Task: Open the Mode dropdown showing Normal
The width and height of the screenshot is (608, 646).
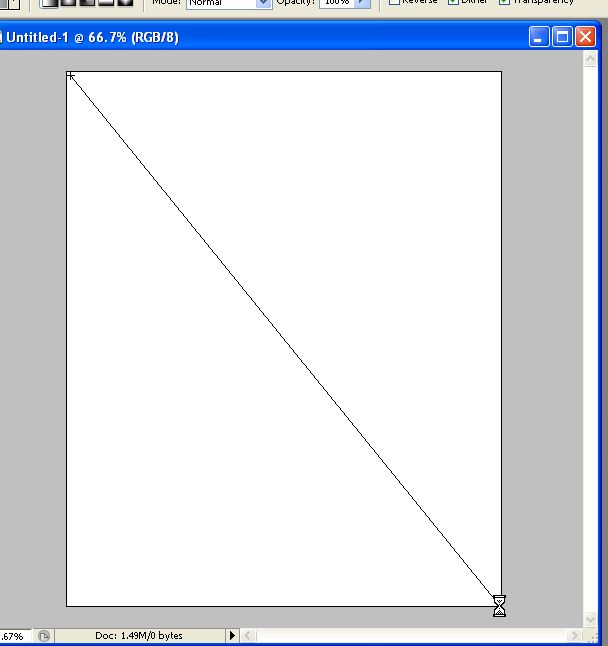Action: pyautogui.click(x=229, y=3)
